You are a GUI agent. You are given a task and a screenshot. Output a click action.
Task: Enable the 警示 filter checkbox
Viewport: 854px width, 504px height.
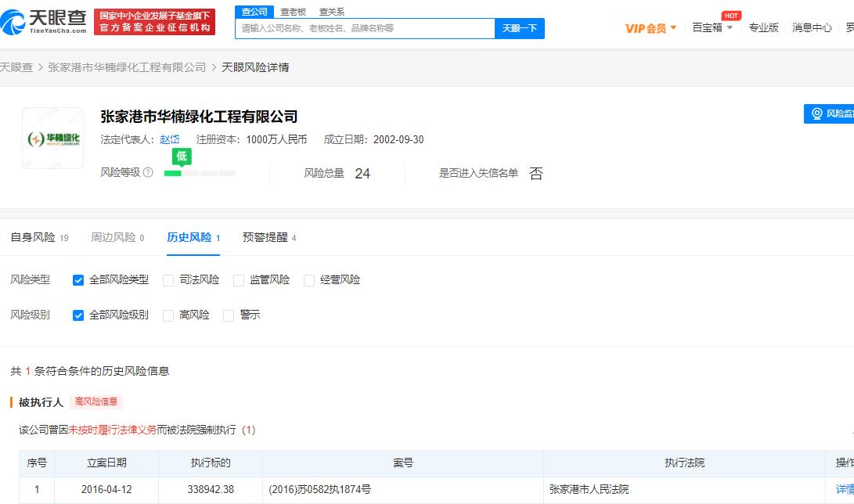(x=229, y=315)
